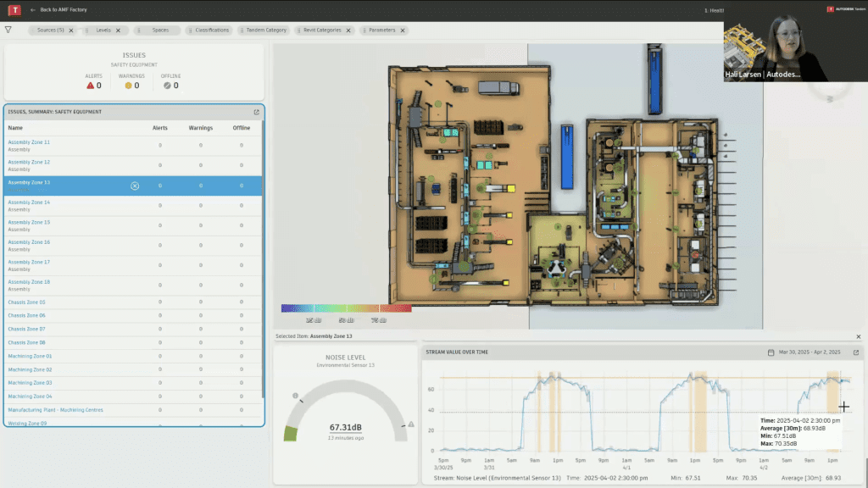
Task: Click the warning triangle on noise gauge
Action: (411, 424)
